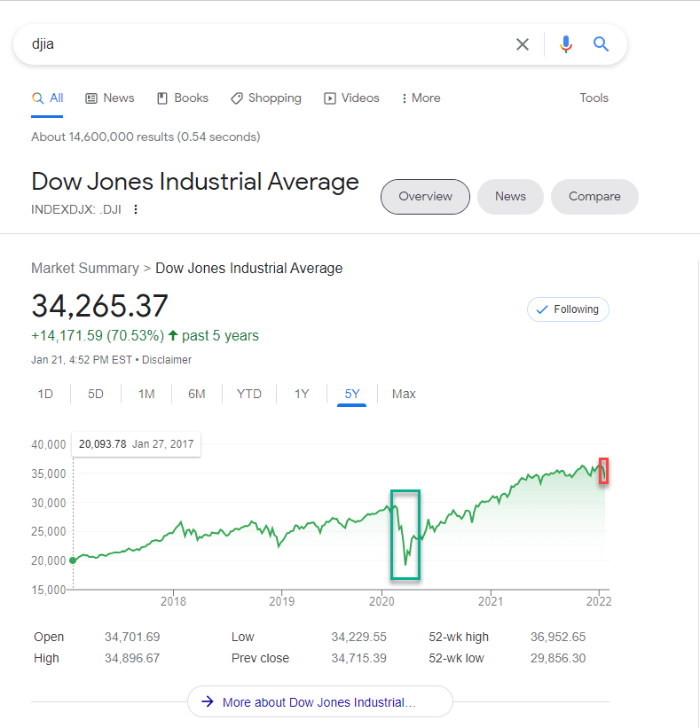The width and height of the screenshot is (700, 728).
Task: Click the Disclaimer link
Action: pyautogui.click(x=167, y=360)
